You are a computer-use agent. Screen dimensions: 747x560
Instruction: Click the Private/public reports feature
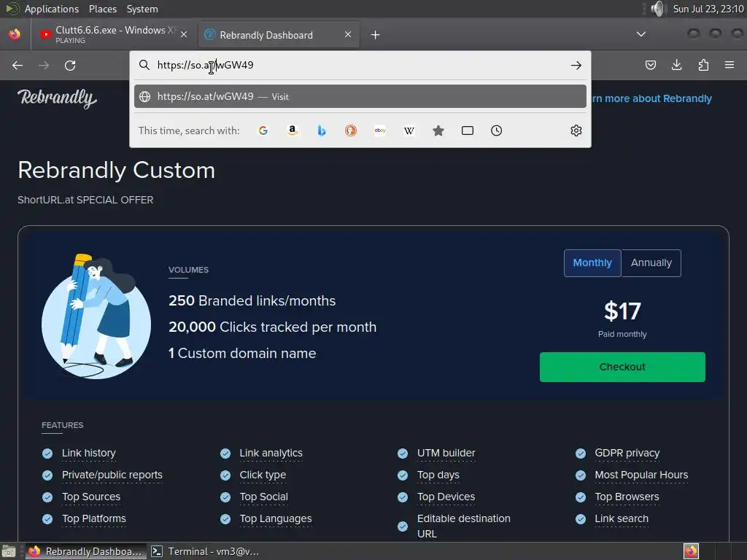coord(112,475)
